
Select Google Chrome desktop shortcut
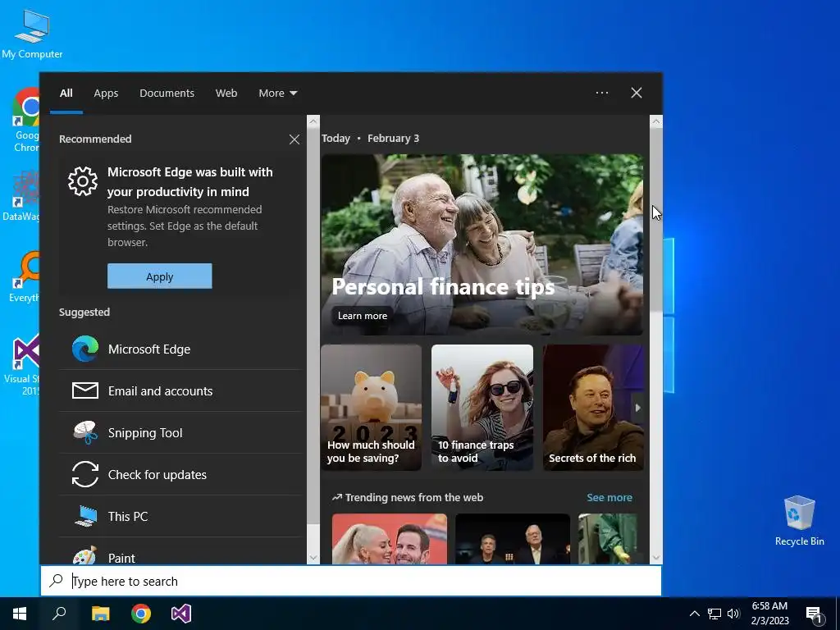click(26, 120)
